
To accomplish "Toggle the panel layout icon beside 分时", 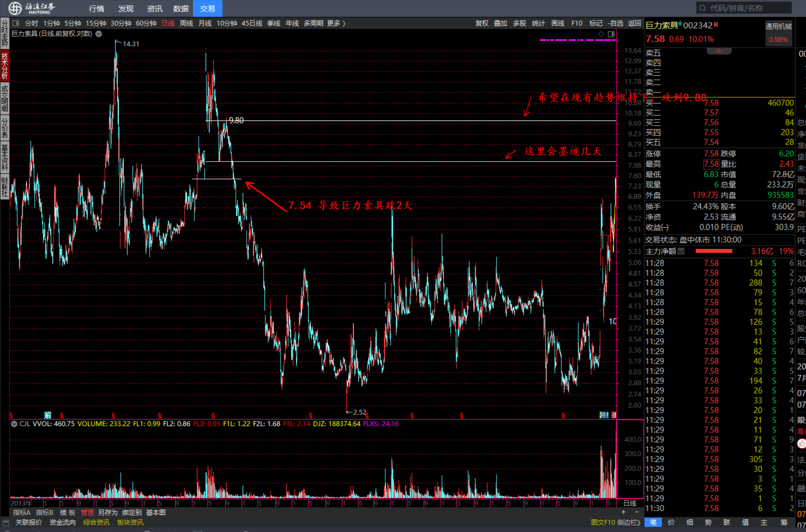I will tap(16, 23).
